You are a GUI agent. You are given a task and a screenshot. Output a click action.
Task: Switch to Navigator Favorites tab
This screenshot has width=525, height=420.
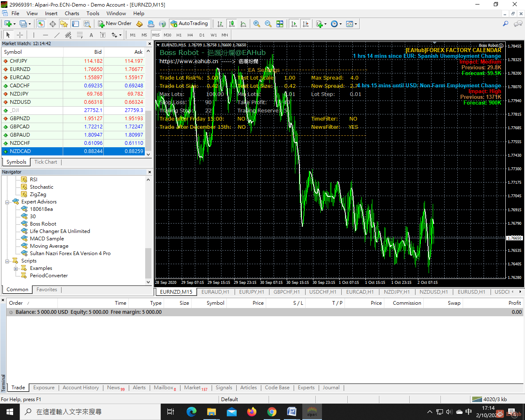(47, 290)
